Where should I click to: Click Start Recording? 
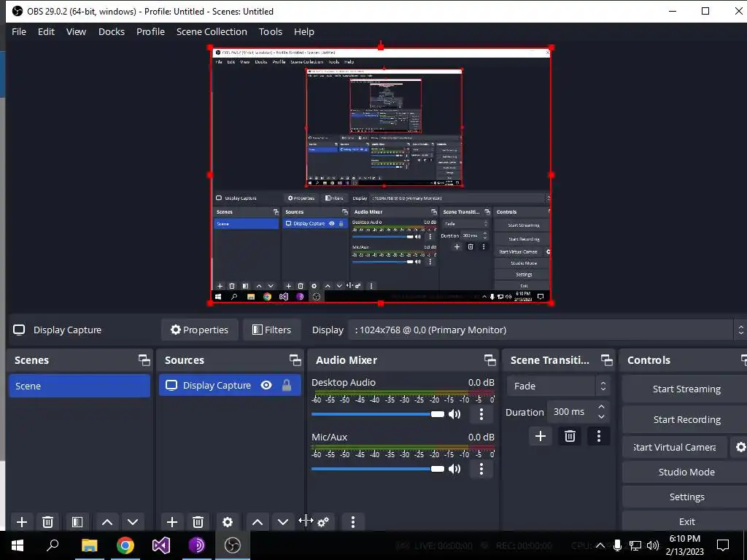(686, 419)
